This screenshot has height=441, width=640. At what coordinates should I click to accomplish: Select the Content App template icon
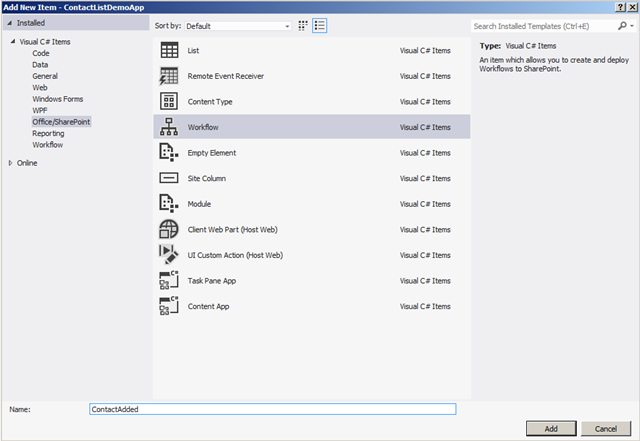[x=169, y=306]
